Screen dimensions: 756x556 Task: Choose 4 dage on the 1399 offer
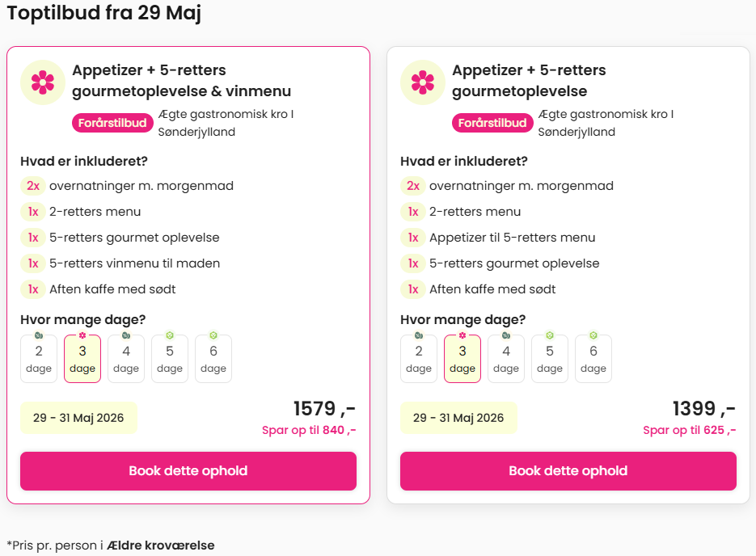pos(506,359)
